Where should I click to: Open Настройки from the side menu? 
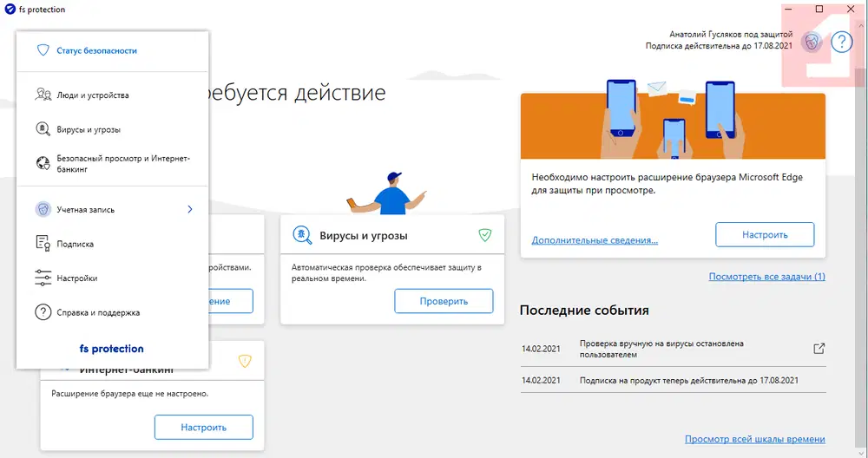[112, 278]
